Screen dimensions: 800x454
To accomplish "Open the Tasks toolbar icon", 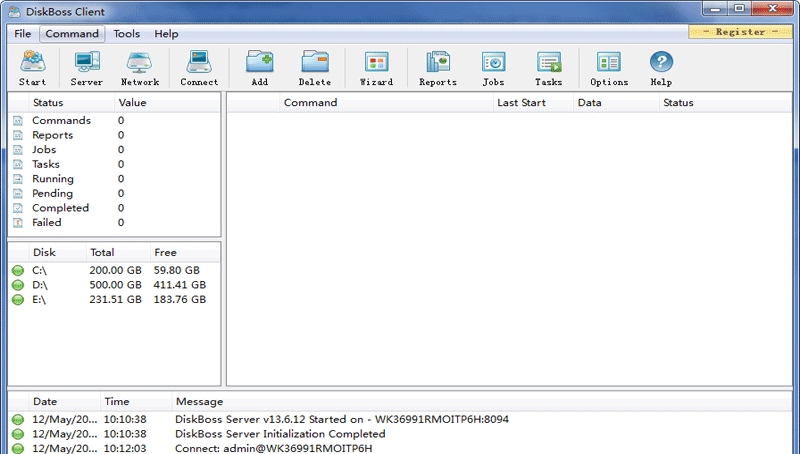I will [x=548, y=62].
